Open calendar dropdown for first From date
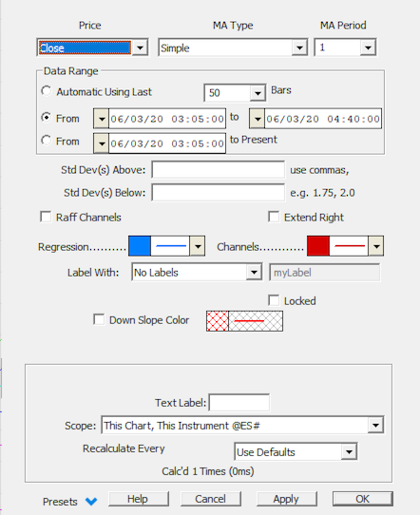 tap(101, 119)
